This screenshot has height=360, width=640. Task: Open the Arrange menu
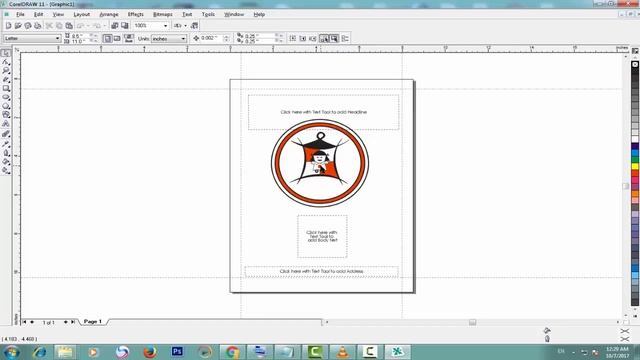click(109, 14)
